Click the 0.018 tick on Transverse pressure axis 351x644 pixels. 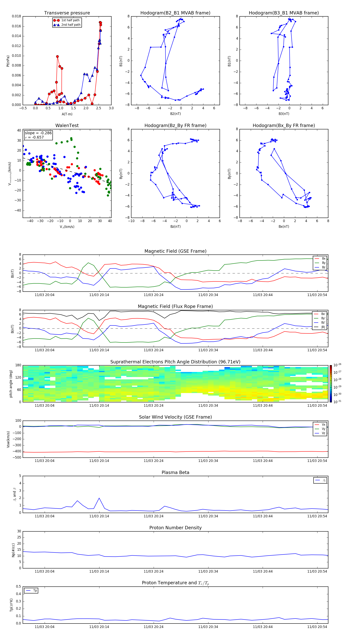(x=17, y=16)
